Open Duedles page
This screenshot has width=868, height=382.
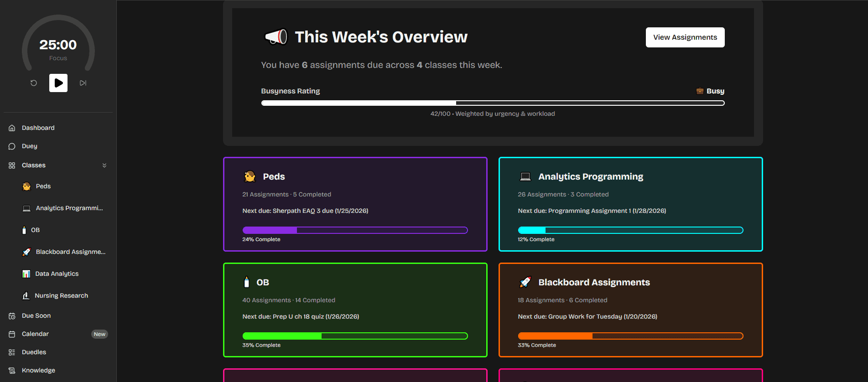pos(34,352)
